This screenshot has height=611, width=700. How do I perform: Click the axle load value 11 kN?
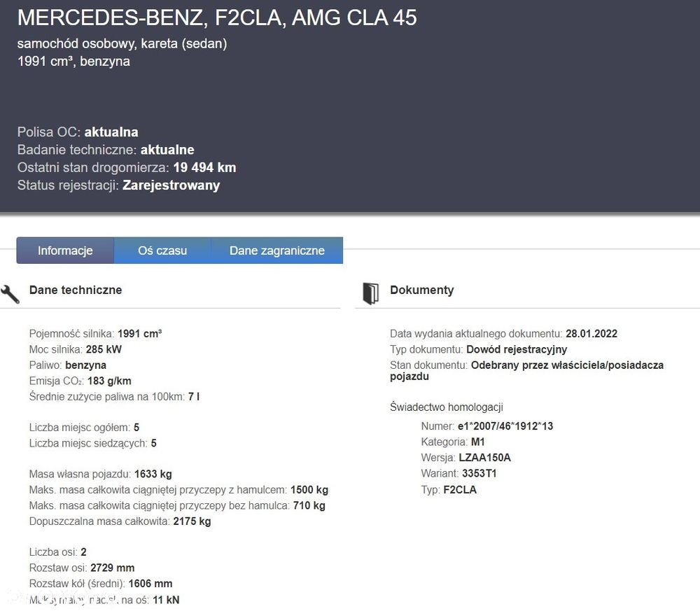(166, 601)
